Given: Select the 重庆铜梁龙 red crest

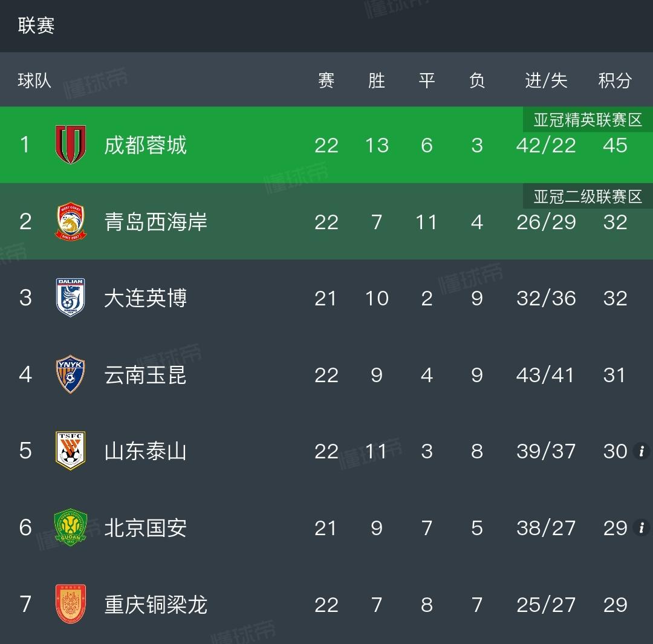Looking at the screenshot, I should [71, 604].
